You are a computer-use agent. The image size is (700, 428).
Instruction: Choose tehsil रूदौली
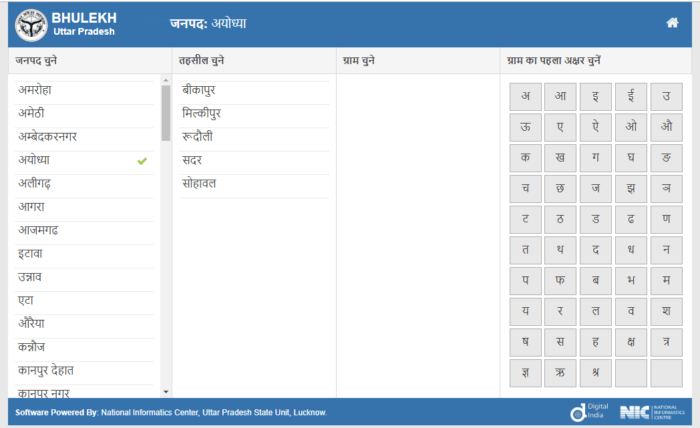click(x=254, y=137)
